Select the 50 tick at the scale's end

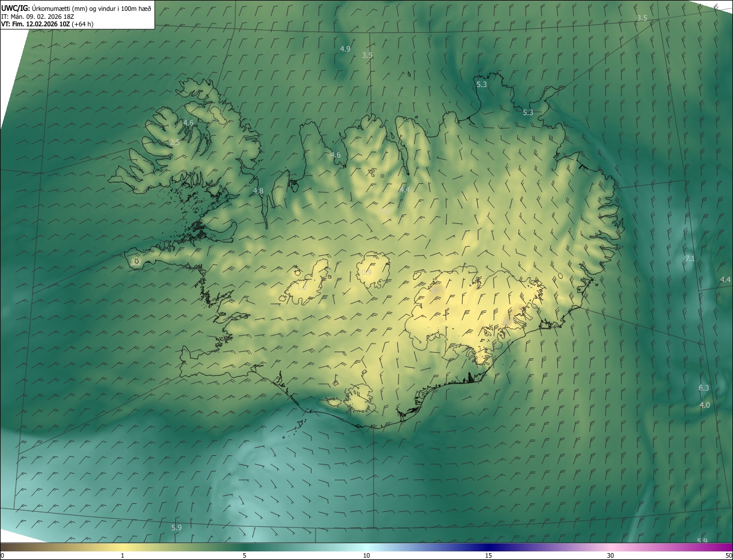click(x=728, y=555)
